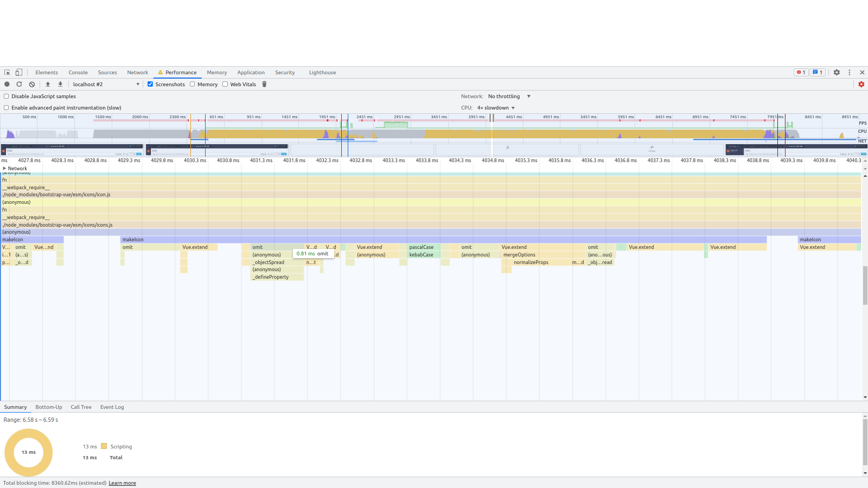Save the profile with the download icon
This screenshot has width=868, height=488.
(x=60, y=85)
